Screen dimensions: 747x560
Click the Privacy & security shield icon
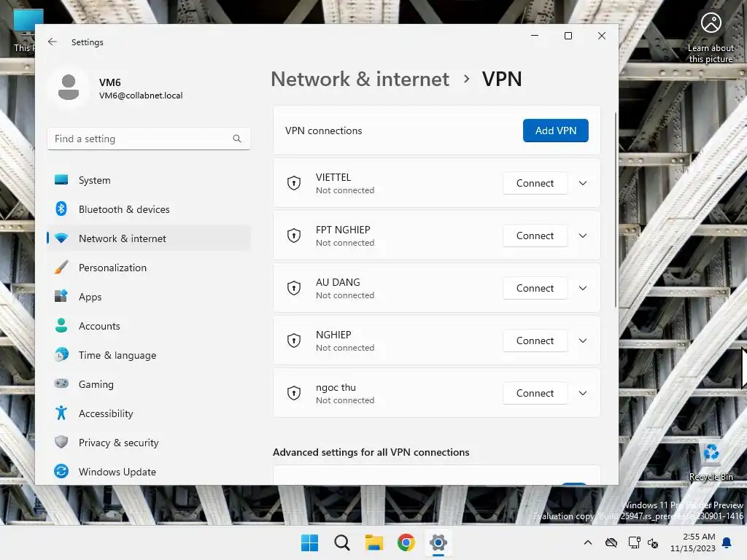[61, 443]
